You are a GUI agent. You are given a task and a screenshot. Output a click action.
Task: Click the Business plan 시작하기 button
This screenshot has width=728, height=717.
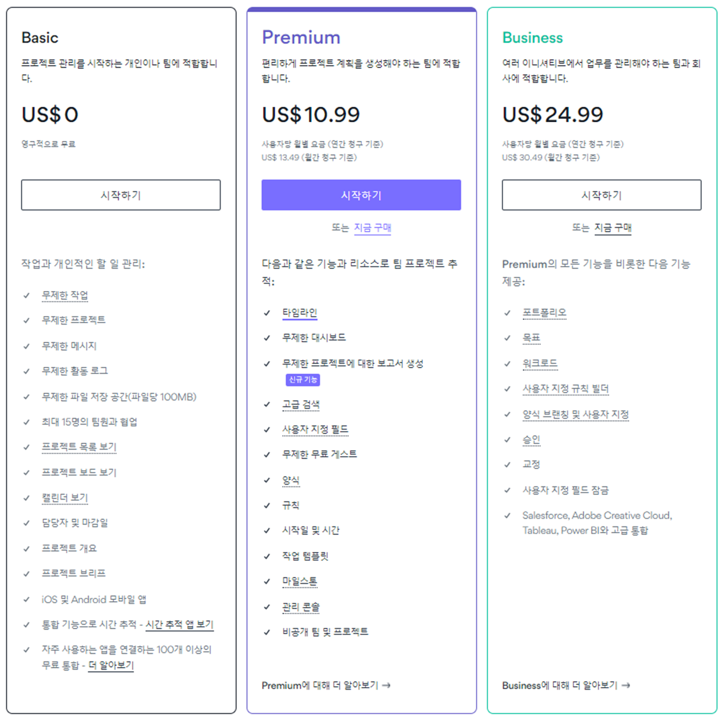tap(601, 195)
